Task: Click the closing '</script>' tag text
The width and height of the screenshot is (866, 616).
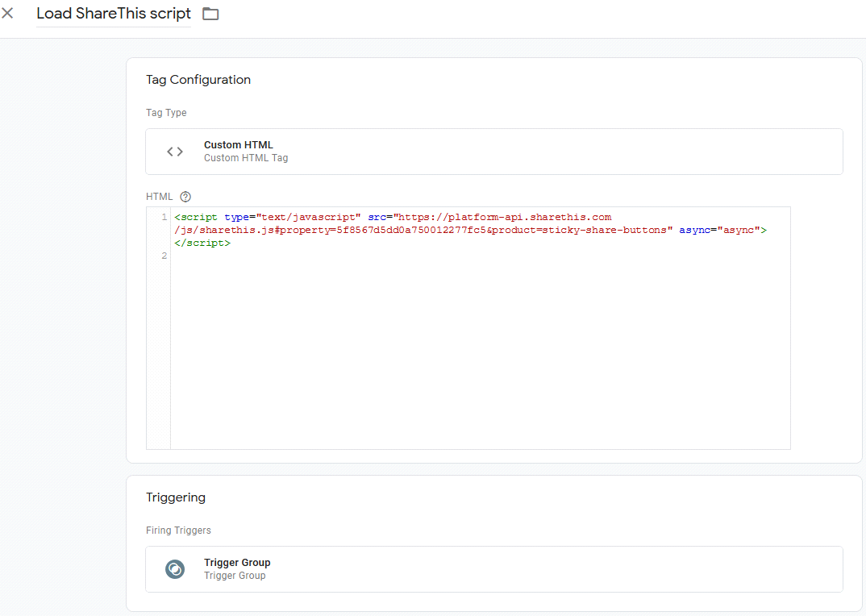Action: click(x=202, y=243)
